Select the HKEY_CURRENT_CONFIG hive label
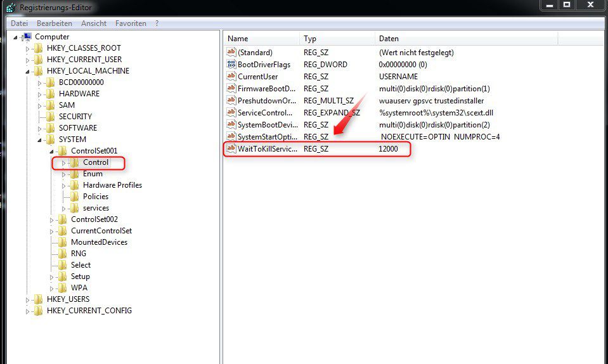 [x=89, y=311]
